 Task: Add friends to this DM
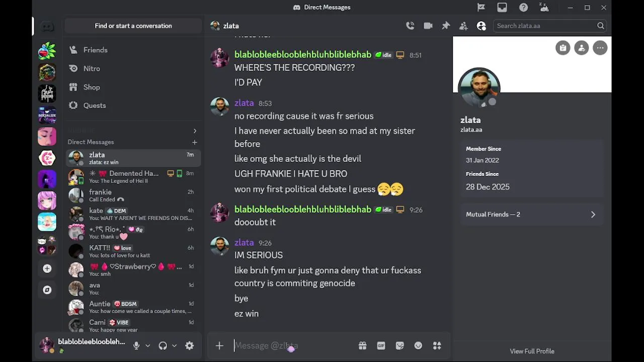pos(463,26)
